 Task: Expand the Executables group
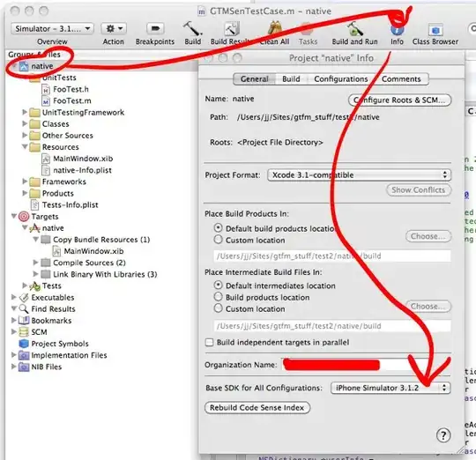[13, 297]
